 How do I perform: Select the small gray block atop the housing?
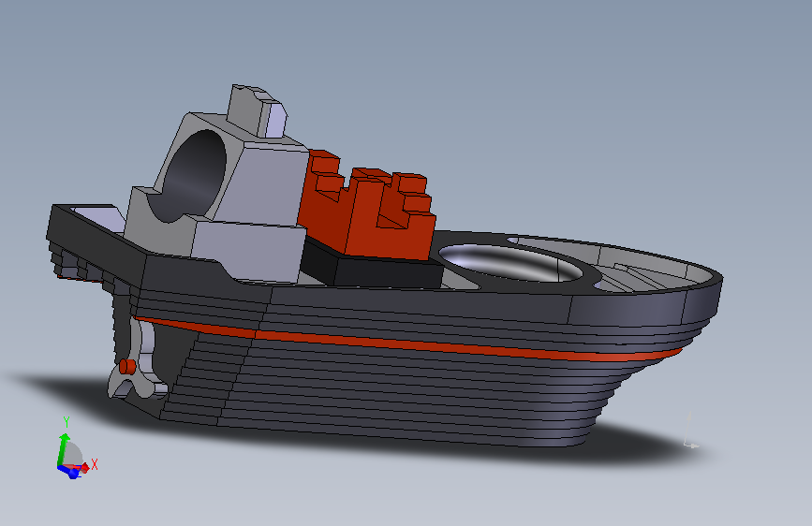point(257,111)
